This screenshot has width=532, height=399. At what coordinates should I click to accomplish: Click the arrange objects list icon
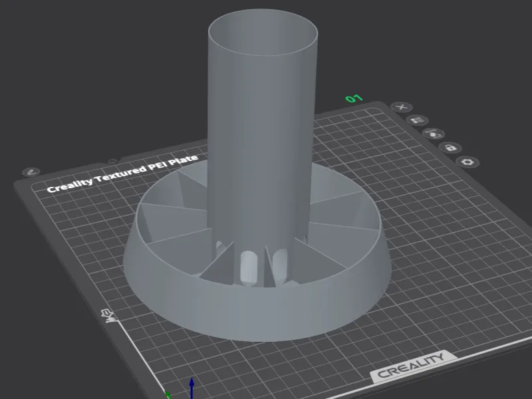[418, 120]
